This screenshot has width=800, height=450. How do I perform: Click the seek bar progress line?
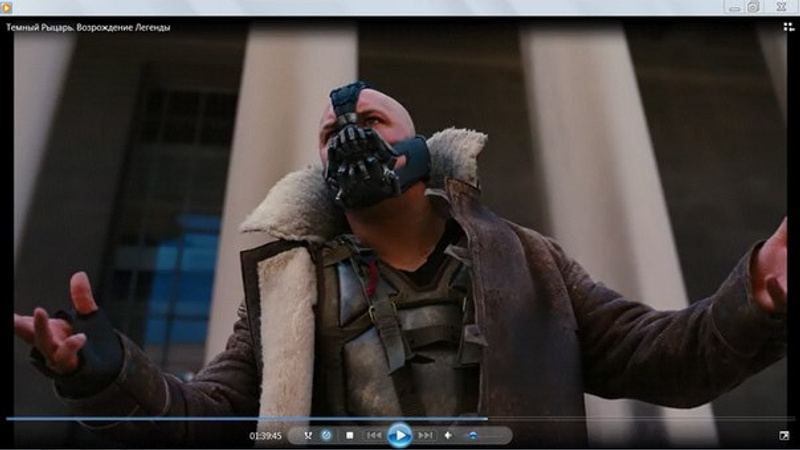coord(400,419)
